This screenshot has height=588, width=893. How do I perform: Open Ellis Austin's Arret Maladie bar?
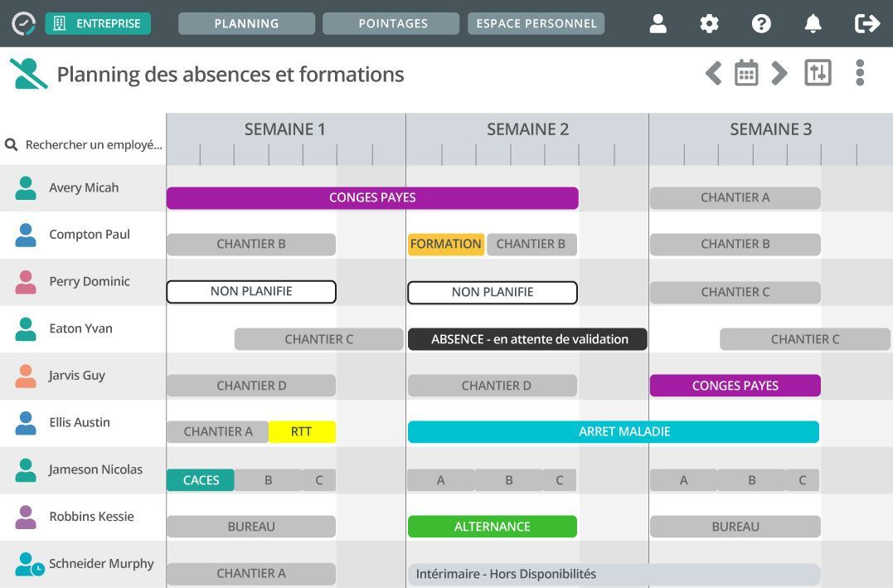[614, 432]
